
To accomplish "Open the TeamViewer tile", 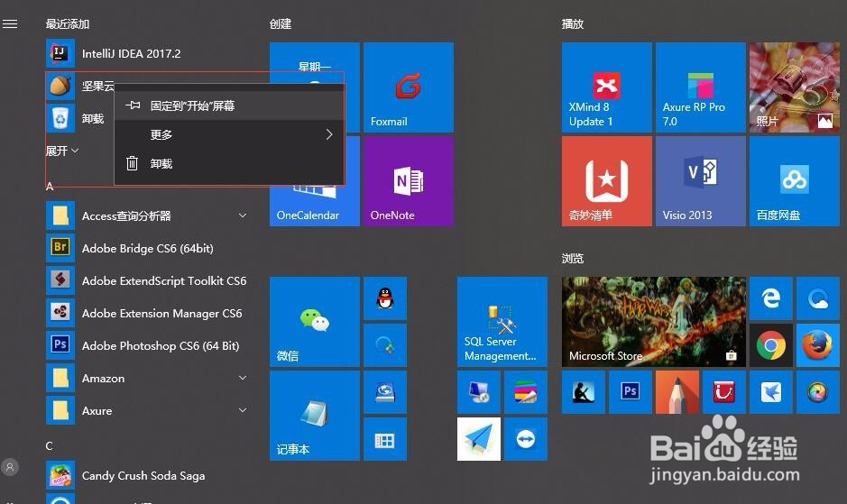I will coord(526,439).
